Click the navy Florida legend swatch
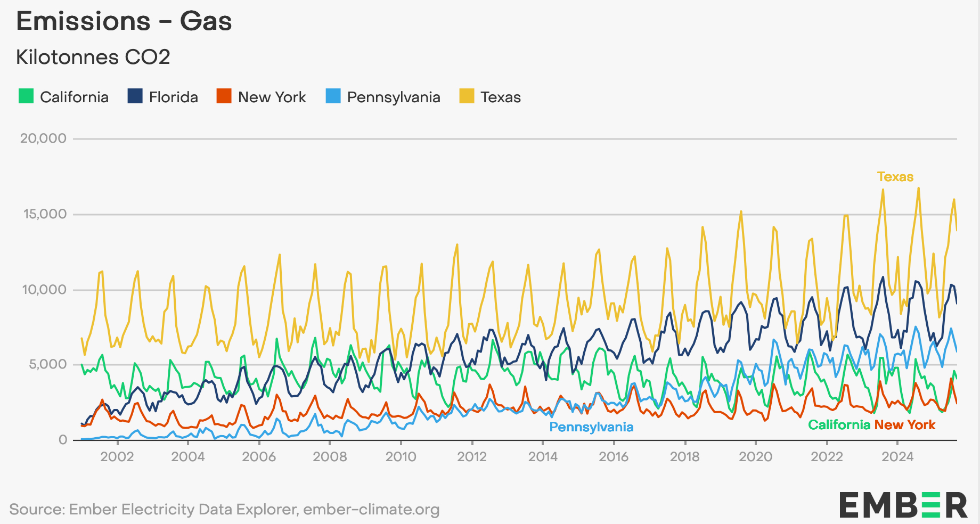The height and width of the screenshot is (524, 980). tap(135, 96)
